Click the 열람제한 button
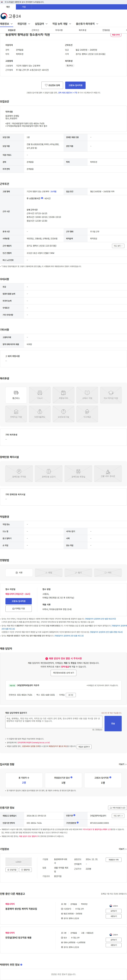 pyautogui.click(x=26, y=870)
